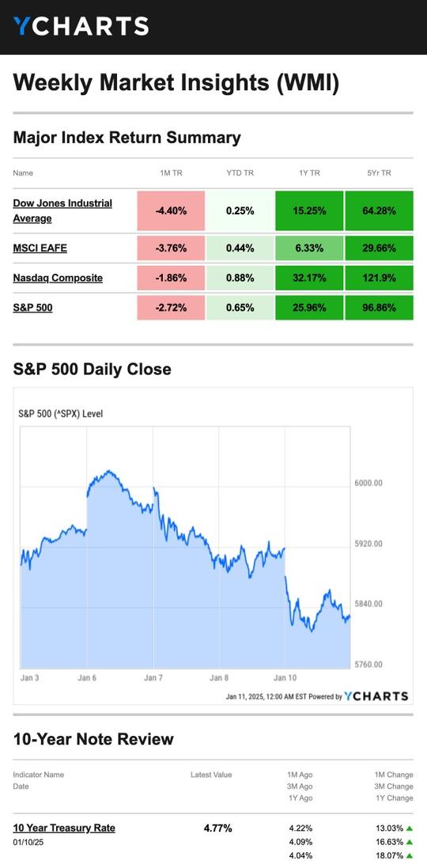Image resolution: width=427 pixels, height=868 pixels.
Task: Click the YCharts logo in header
Action: (x=81, y=26)
